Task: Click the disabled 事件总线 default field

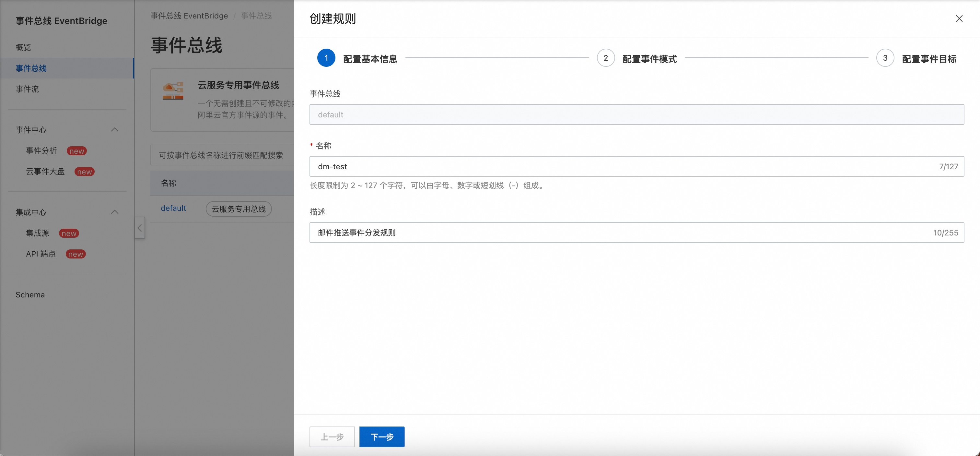Action: [636, 114]
